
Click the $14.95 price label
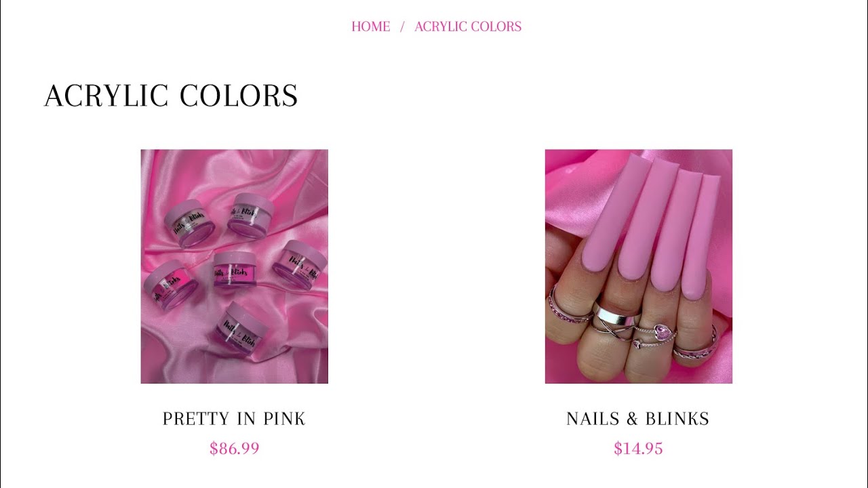(638, 449)
